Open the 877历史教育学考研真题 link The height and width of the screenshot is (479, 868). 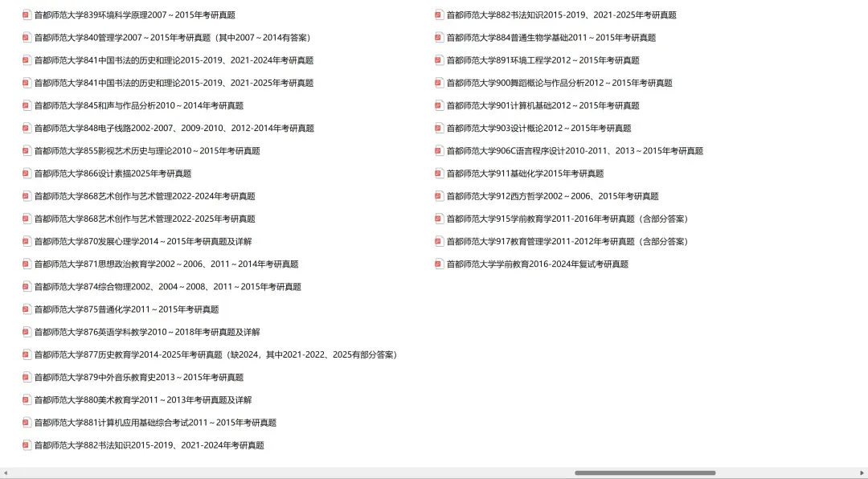click(161, 354)
